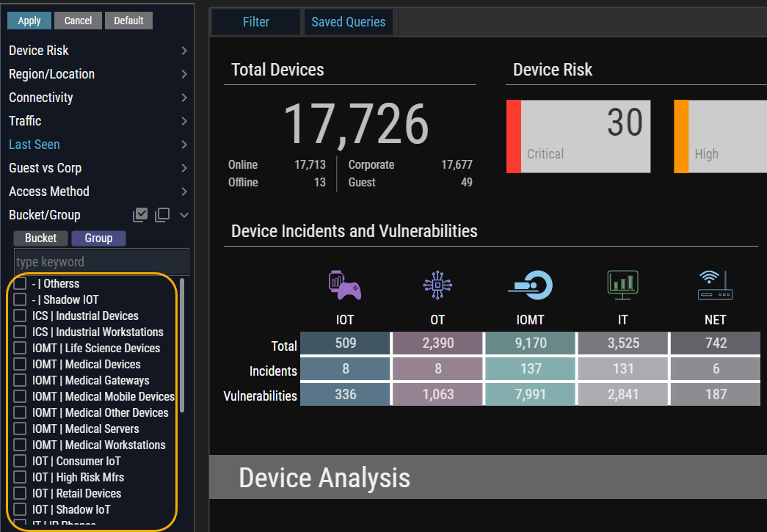Reset filters with the Default button
Viewport: 767px width, 532px height.
(x=128, y=21)
